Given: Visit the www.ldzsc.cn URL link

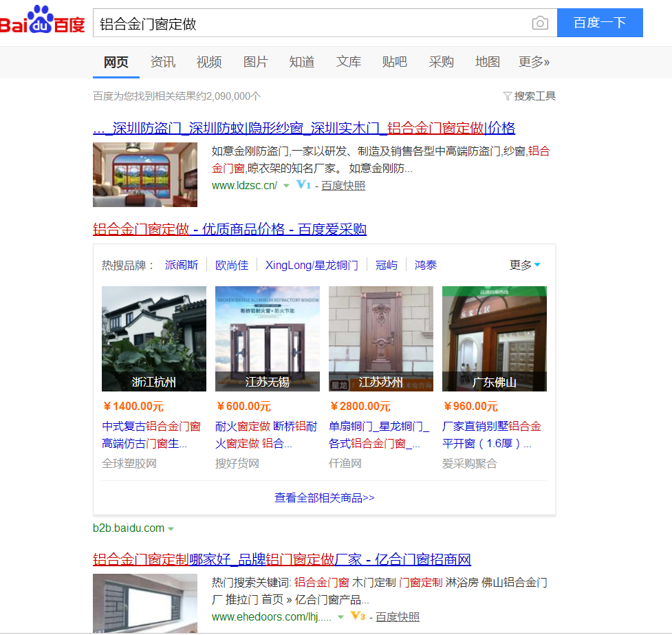Looking at the screenshot, I should (244, 186).
